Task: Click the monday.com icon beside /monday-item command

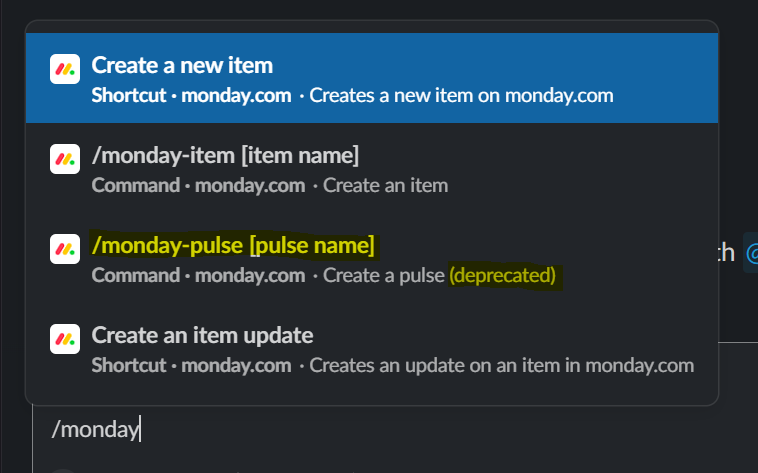Action: [x=64, y=159]
